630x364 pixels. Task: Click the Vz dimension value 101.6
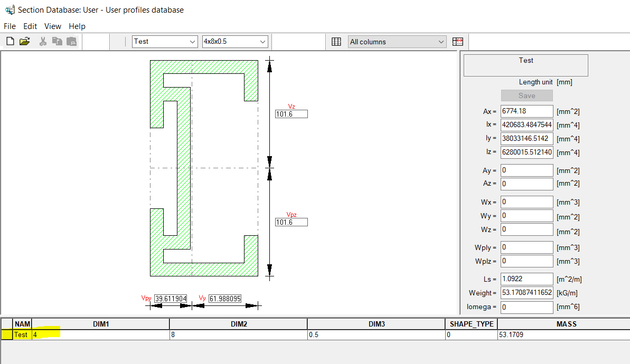(291, 113)
